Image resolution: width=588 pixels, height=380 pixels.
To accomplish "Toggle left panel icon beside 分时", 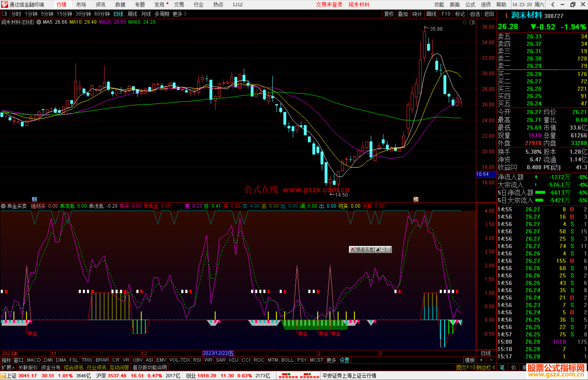I will pyautogui.click(x=5, y=14).
